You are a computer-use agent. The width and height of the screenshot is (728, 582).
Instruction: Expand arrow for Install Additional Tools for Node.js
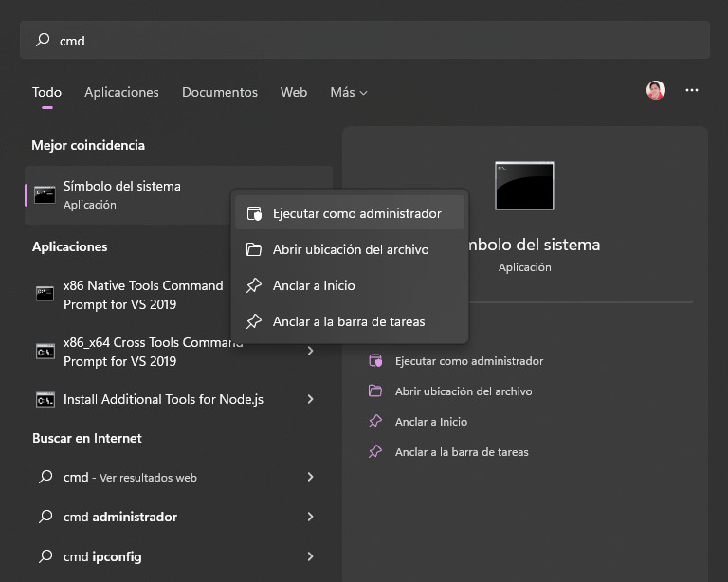coord(310,399)
